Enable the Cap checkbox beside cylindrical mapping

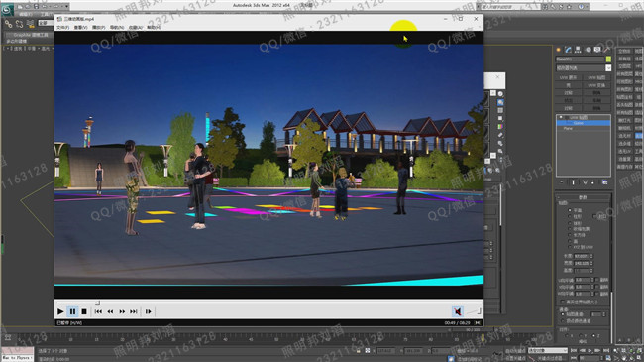point(595,217)
